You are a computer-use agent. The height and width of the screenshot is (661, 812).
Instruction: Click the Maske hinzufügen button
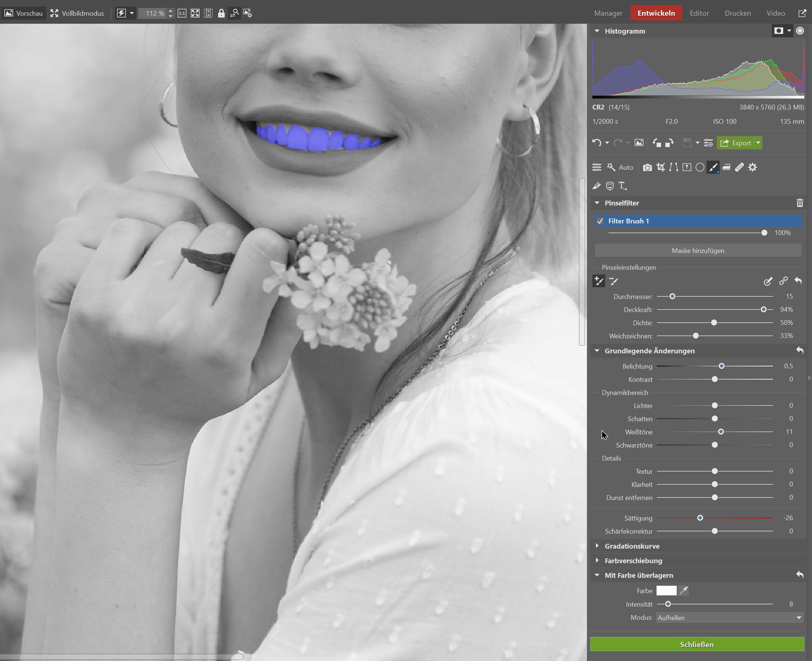coord(698,250)
